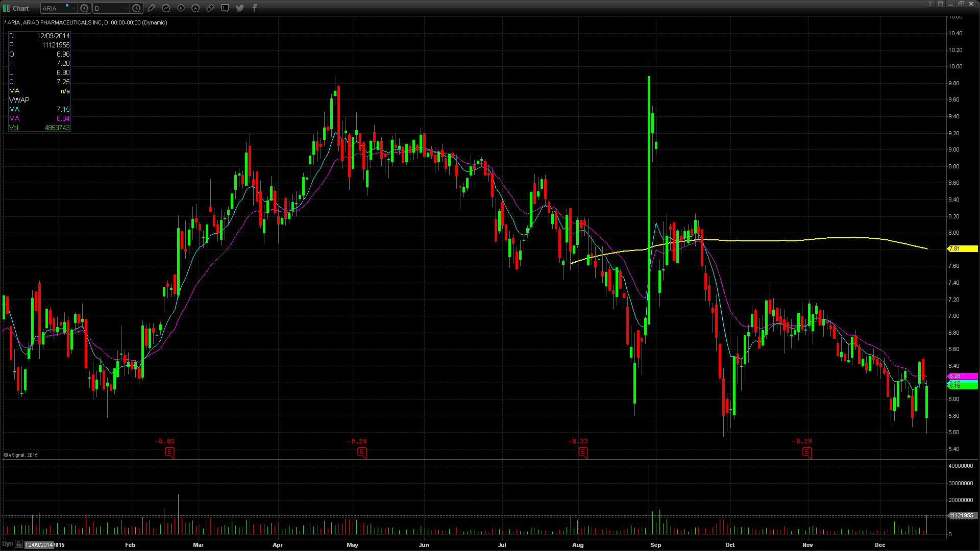Open earnings marker showing -0.33

[583, 452]
